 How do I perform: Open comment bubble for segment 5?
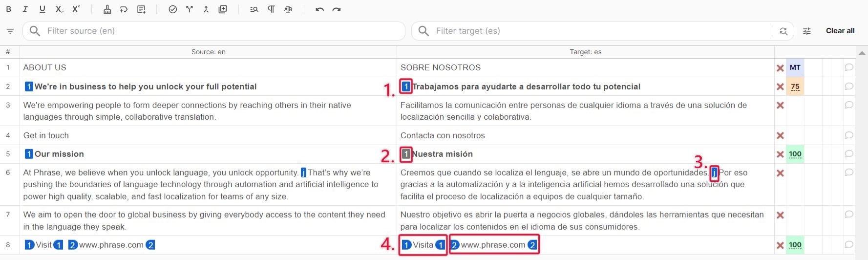click(x=849, y=154)
